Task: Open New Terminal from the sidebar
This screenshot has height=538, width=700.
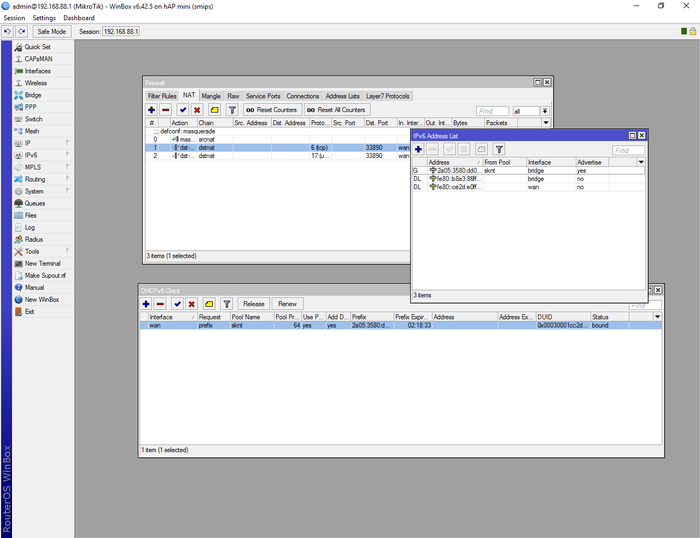Action: click(x=44, y=263)
